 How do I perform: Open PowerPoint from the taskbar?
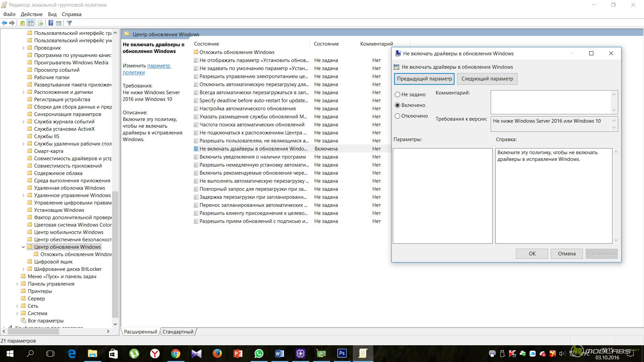[238, 354]
